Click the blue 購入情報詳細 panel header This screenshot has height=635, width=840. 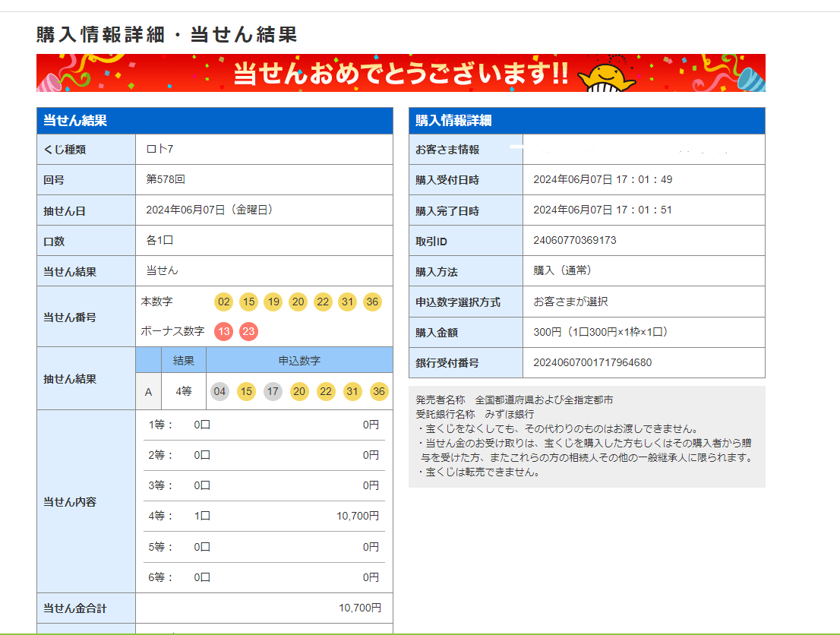coord(586,121)
